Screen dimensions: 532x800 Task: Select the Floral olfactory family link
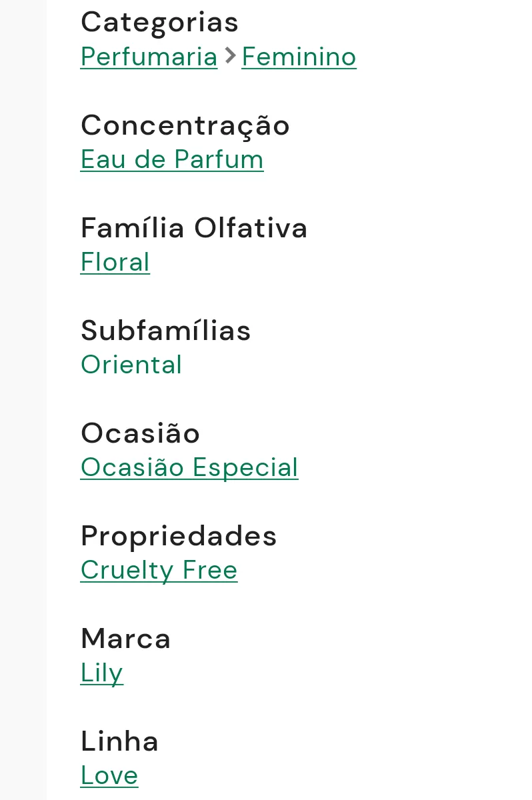point(115,263)
